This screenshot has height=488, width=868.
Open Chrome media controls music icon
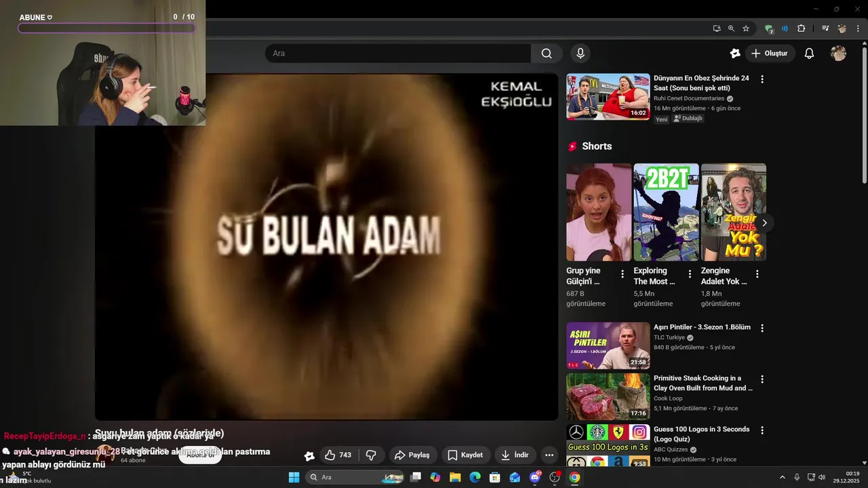coord(825,28)
